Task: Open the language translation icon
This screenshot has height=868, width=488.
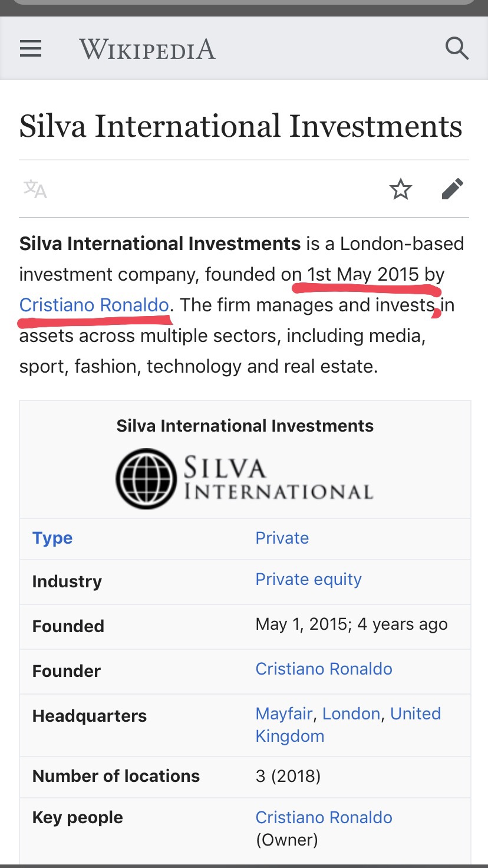Action: pos(35,189)
